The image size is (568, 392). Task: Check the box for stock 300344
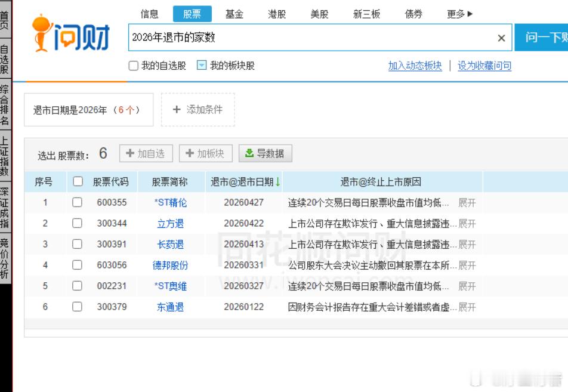click(x=77, y=223)
